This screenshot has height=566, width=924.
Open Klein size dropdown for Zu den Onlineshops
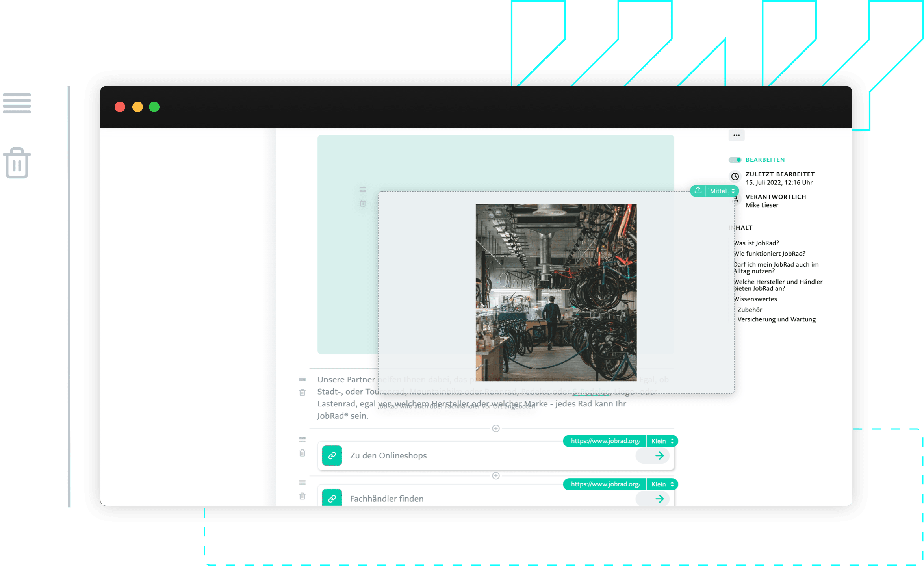tap(662, 441)
